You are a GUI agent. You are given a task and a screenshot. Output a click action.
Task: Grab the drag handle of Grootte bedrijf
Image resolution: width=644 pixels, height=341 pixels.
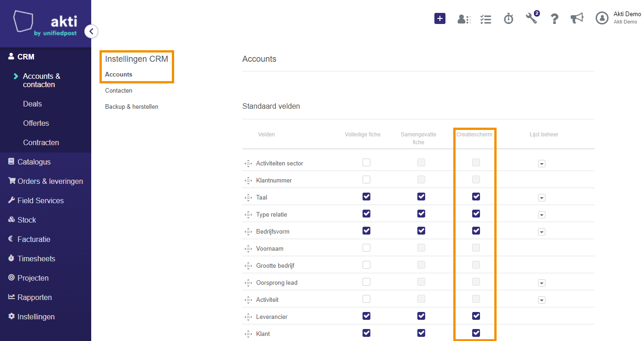click(x=248, y=266)
